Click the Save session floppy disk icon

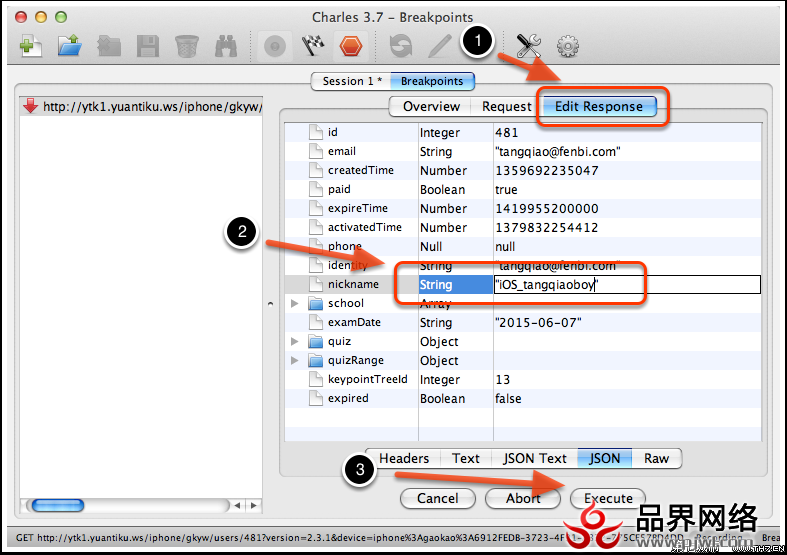coord(148,47)
